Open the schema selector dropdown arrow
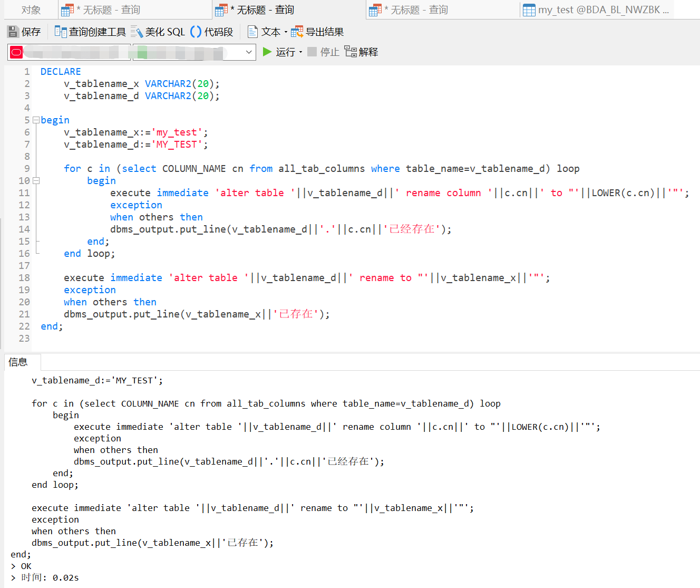The width and height of the screenshot is (700, 588). point(249,52)
